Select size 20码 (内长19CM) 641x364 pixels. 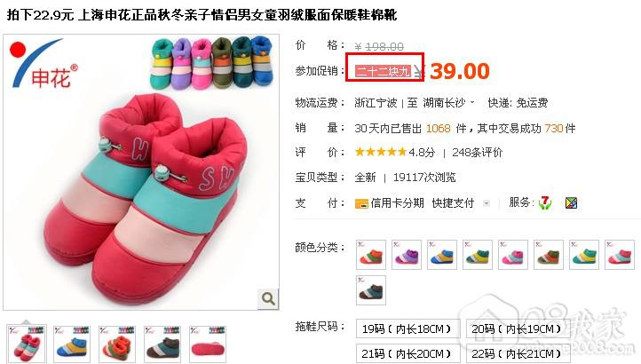[x=518, y=328]
